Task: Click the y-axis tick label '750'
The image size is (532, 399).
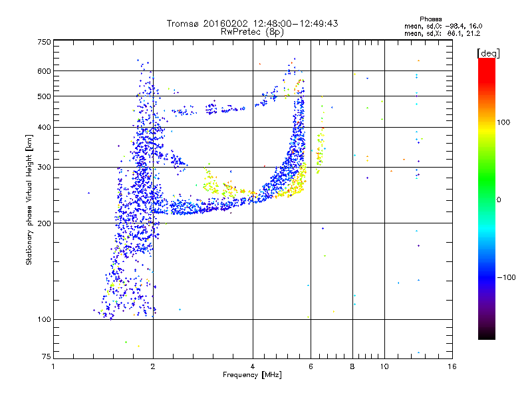Action: pyautogui.click(x=44, y=42)
